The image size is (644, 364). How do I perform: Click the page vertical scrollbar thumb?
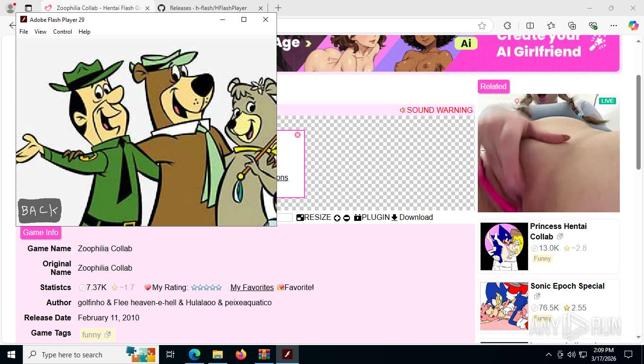[639, 122]
